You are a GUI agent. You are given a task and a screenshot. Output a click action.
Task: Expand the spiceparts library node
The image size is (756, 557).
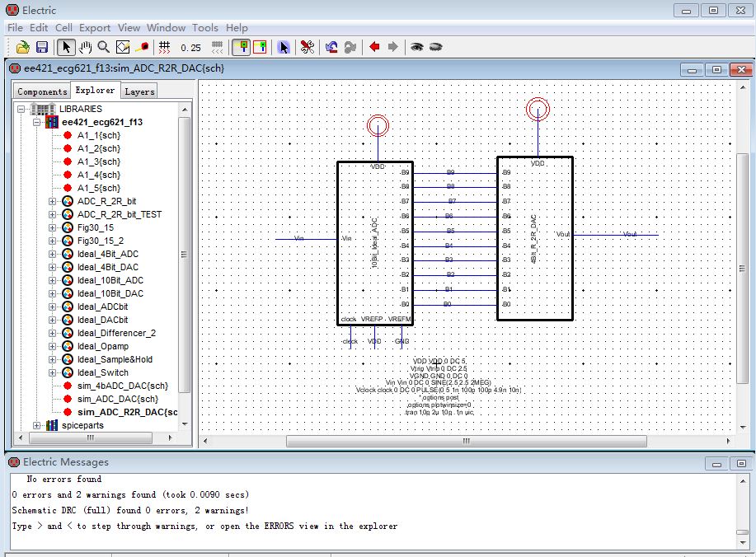click(x=37, y=425)
